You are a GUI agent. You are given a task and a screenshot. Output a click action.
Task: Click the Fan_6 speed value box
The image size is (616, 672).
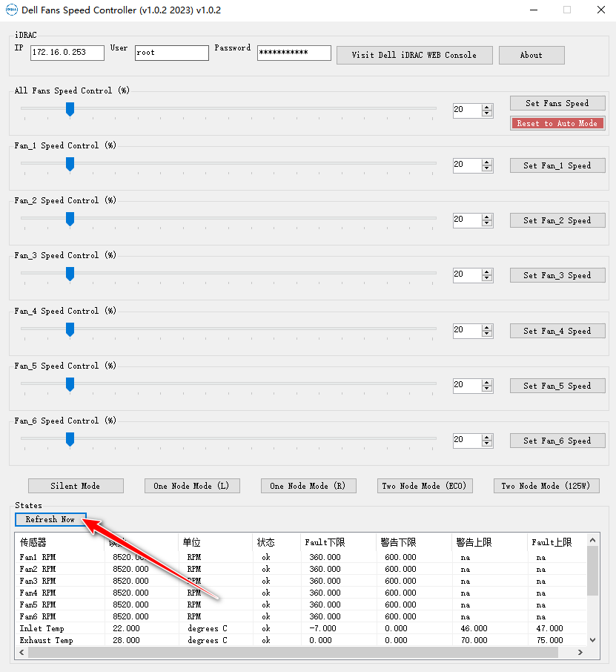pyautogui.click(x=467, y=441)
